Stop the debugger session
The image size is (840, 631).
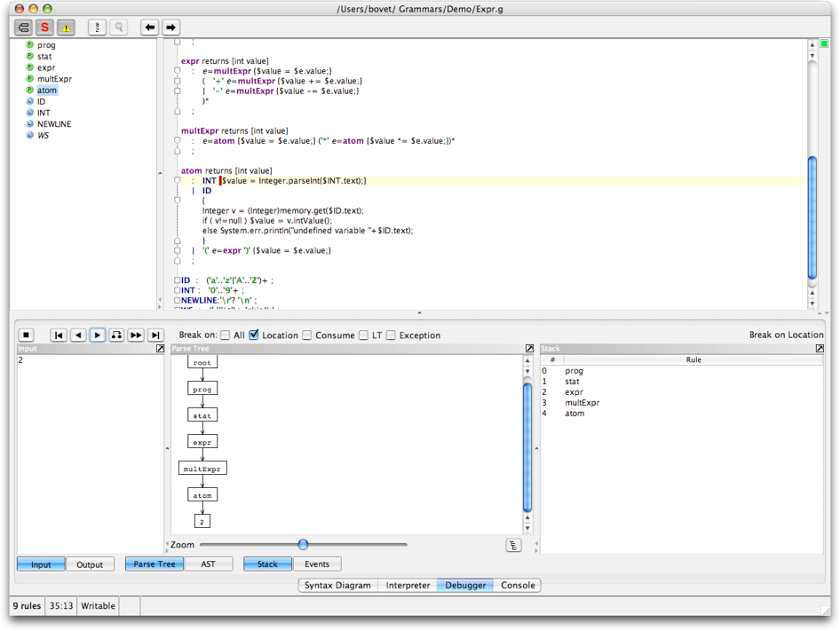pyautogui.click(x=27, y=335)
